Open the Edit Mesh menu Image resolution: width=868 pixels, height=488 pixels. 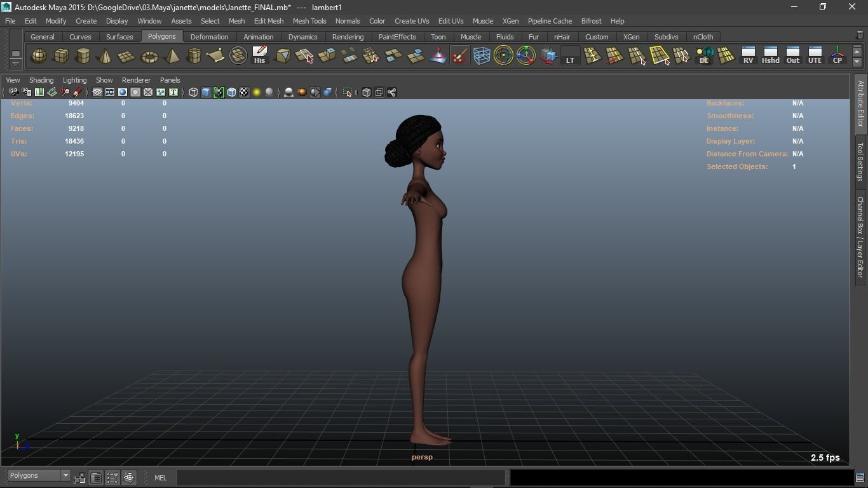coord(269,21)
